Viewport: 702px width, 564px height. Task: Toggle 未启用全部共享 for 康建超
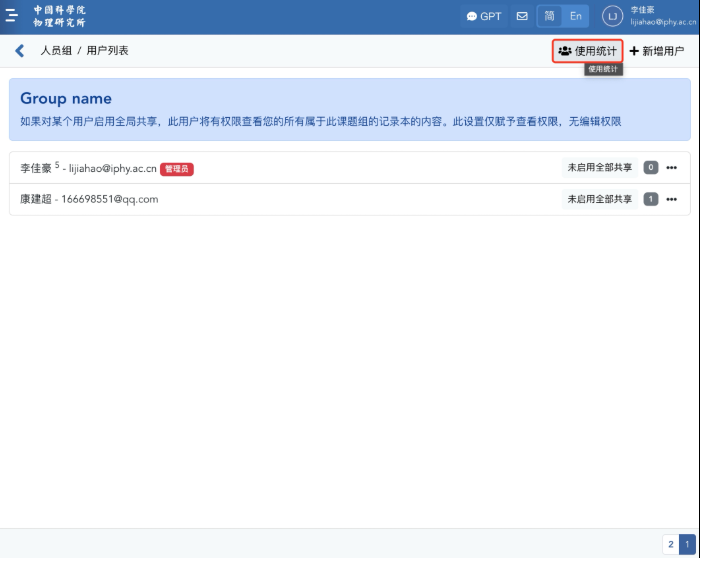pos(599,199)
